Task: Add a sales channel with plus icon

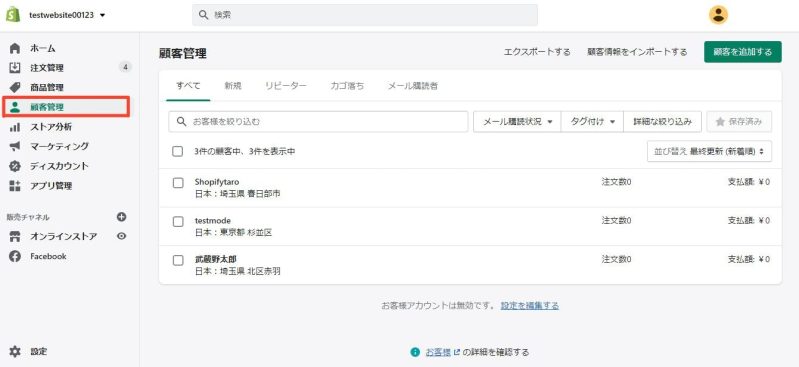Action: click(121, 217)
